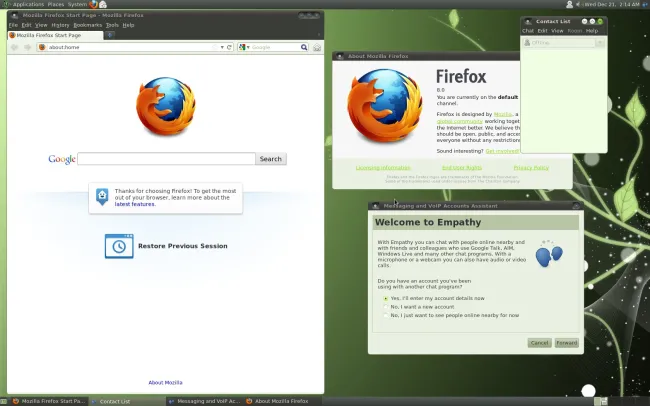Click Cancel in the Empathy assistant
The height and width of the screenshot is (406, 650).
[539, 343]
